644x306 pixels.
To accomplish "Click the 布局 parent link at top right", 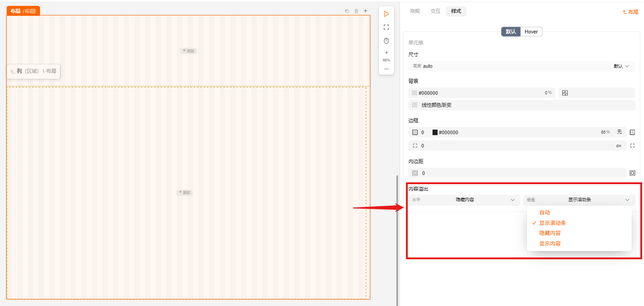I will tap(630, 12).
